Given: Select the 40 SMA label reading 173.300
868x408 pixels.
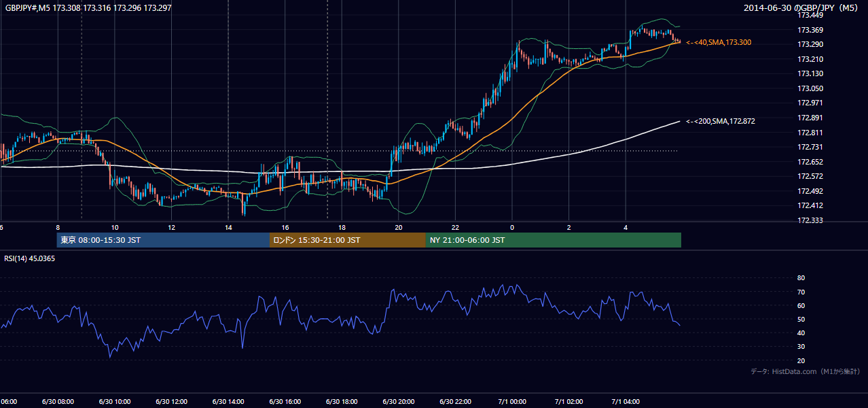Looking at the screenshot, I should coord(719,42).
